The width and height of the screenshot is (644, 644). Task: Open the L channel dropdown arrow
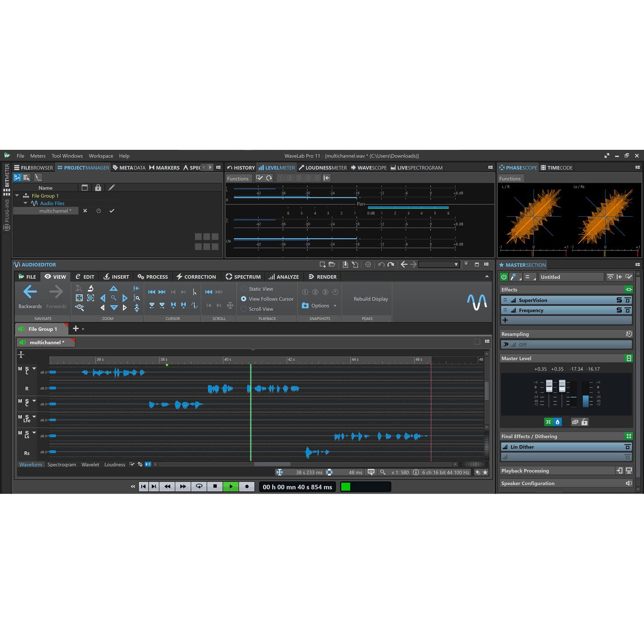click(34, 368)
